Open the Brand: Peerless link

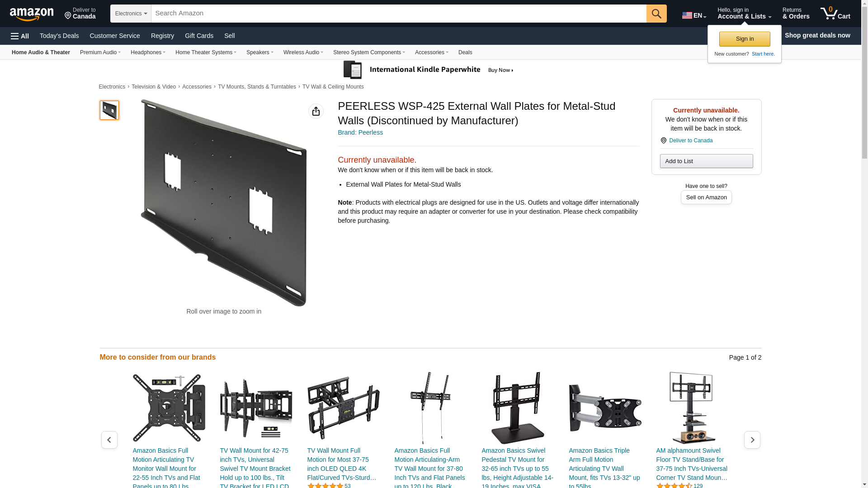coord(360,132)
